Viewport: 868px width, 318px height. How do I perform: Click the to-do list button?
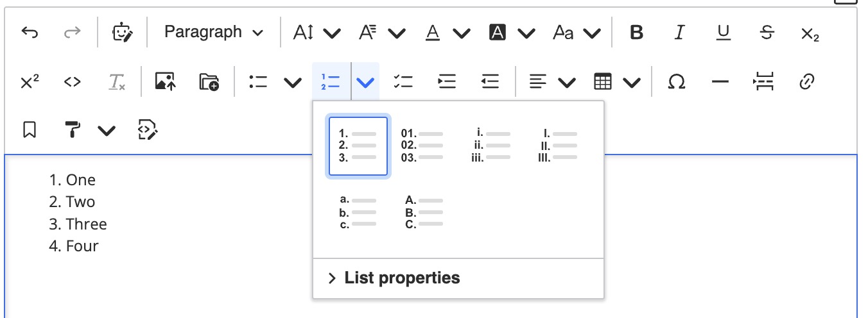point(403,82)
